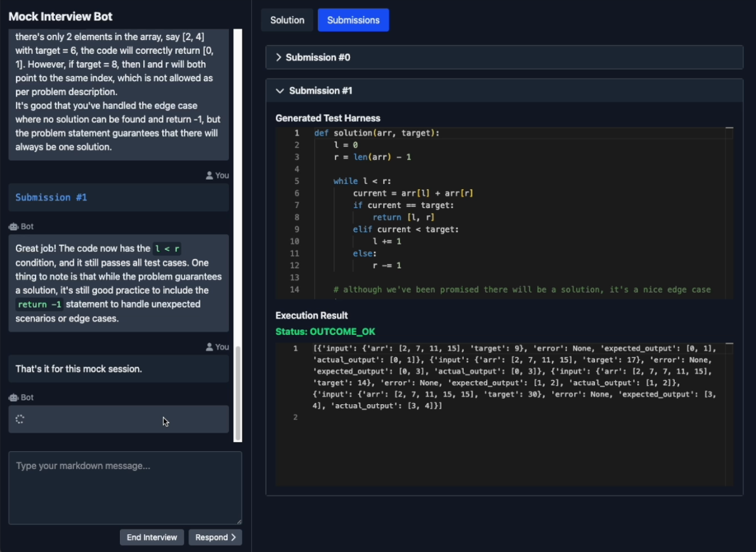Click the Respond button
Viewport: 756px width, 552px height.
(215, 537)
